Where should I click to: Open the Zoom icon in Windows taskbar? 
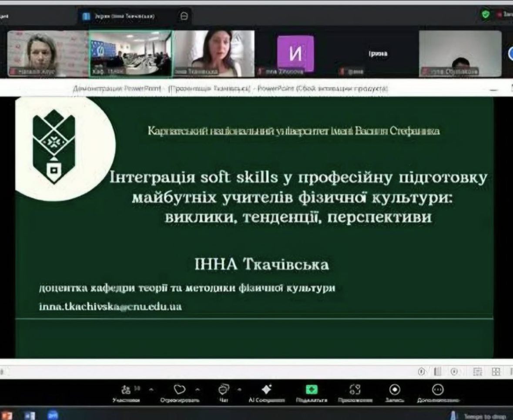pyautogui.click(x=53, y=415)
